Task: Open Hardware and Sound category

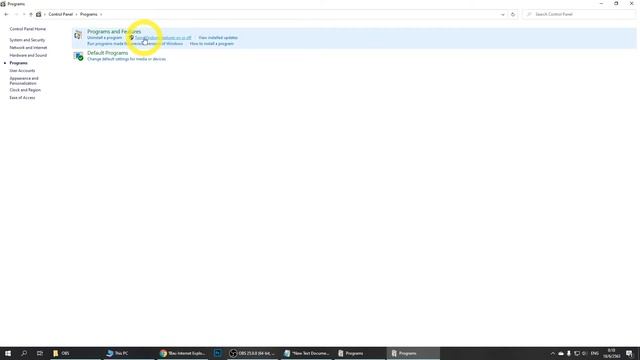Action: [x=28, y=55]
